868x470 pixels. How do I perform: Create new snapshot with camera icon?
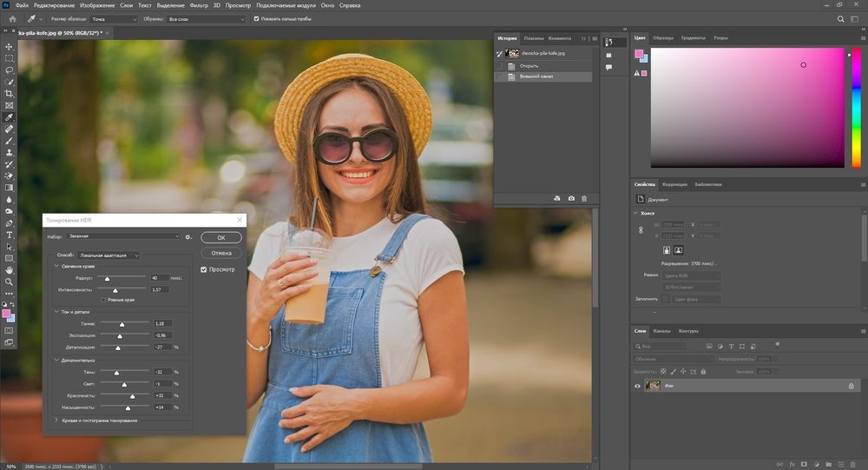pyautogui.click(x=571, y=198)
